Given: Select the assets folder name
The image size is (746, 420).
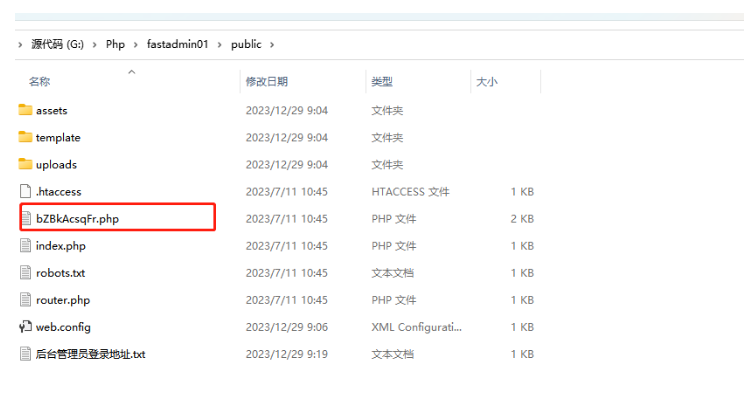Looking at the screenshot, I should coord(51,111).
